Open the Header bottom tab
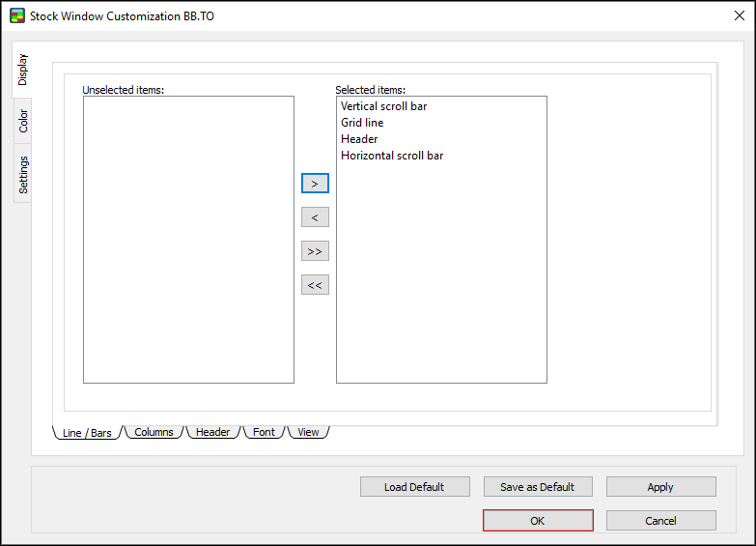 pos(212,432)
